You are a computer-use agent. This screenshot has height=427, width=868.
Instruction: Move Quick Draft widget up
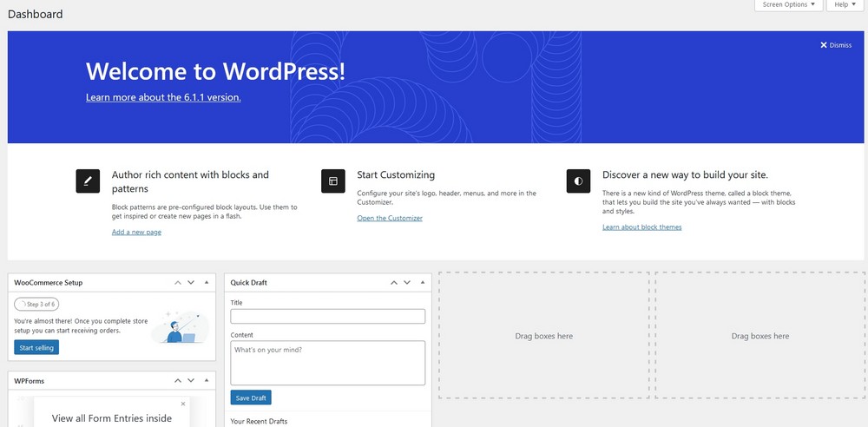pyautogui.click(x=394, y=282)
